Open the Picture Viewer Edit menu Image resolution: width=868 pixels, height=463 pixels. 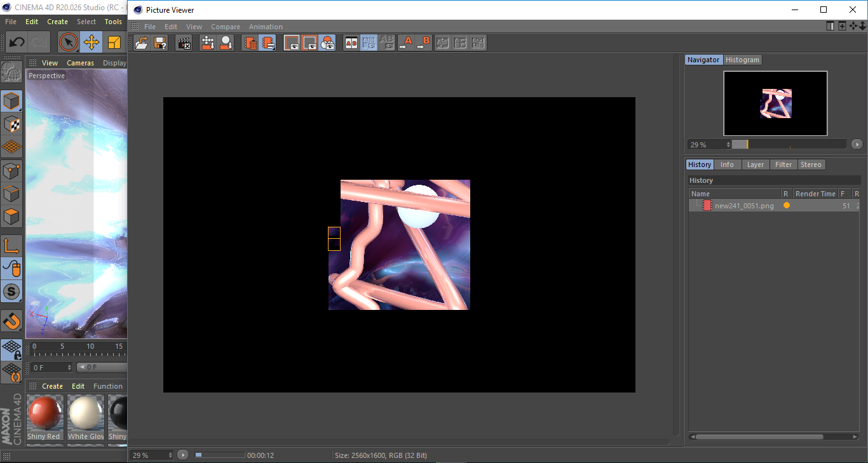click(171, 27)
